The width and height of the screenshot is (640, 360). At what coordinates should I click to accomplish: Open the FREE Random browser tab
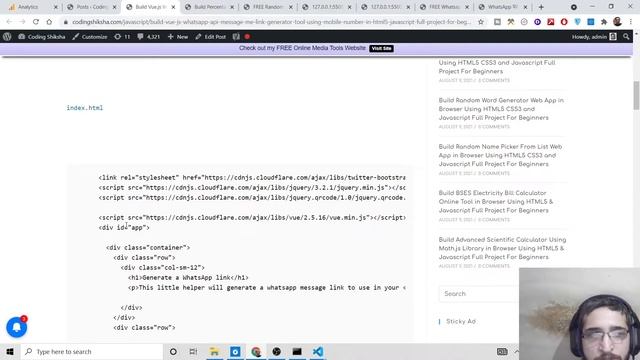click(x=268, y=7)
